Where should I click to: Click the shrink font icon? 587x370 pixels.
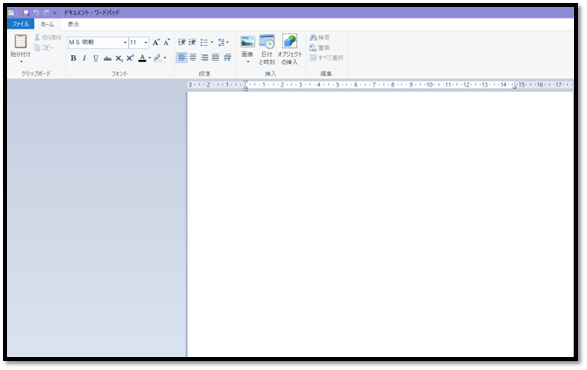[167, 42]
